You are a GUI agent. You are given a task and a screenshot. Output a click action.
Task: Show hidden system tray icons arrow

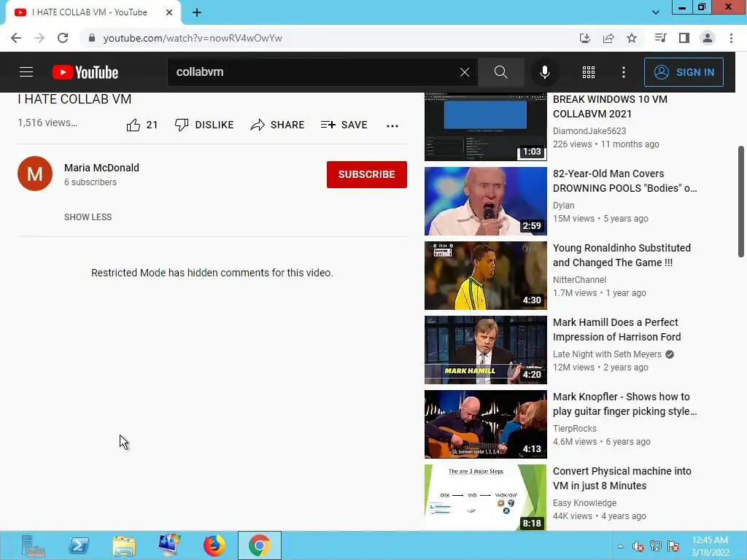pos(620,546)
